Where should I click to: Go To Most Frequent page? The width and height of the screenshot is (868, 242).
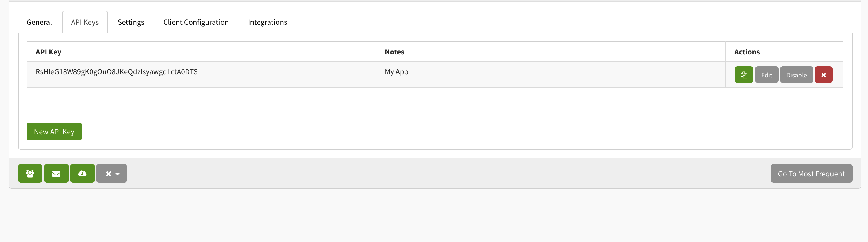point(811,173)
